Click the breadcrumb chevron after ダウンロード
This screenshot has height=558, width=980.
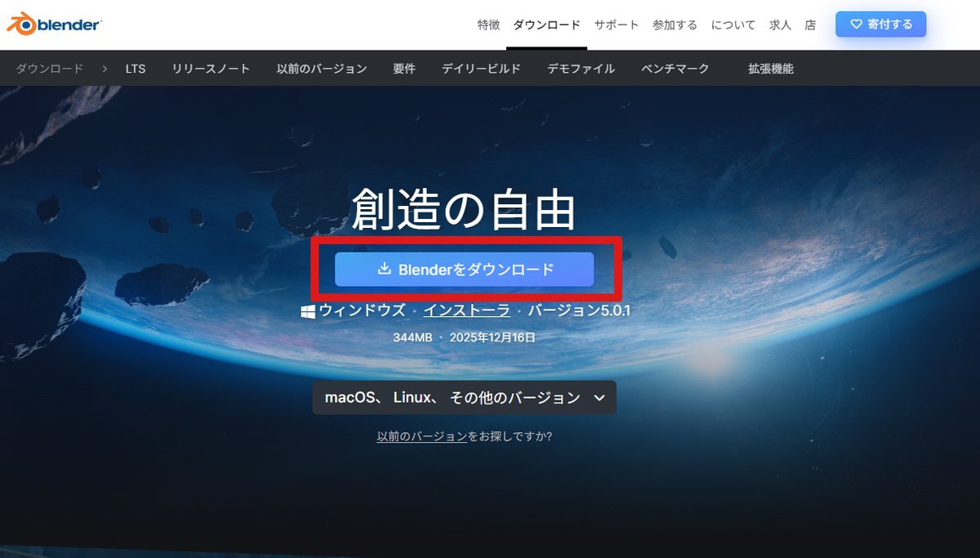click(x=105, y=69)
